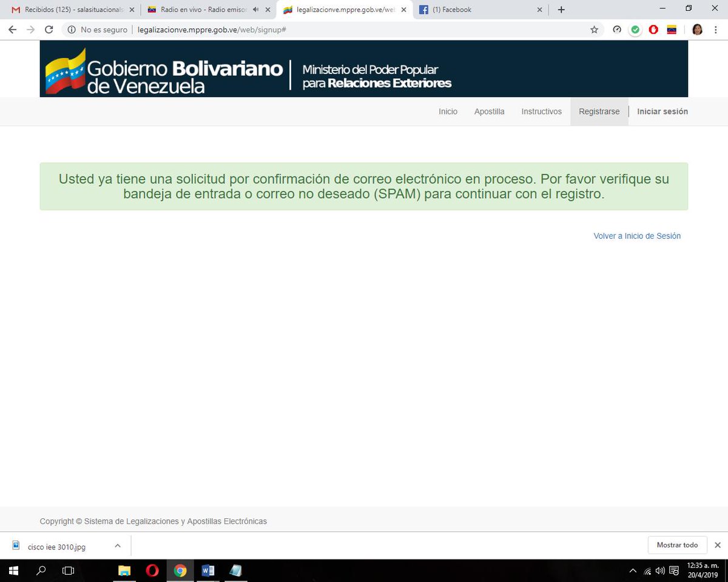Click the red Opera extension icon

pos(653,29)
